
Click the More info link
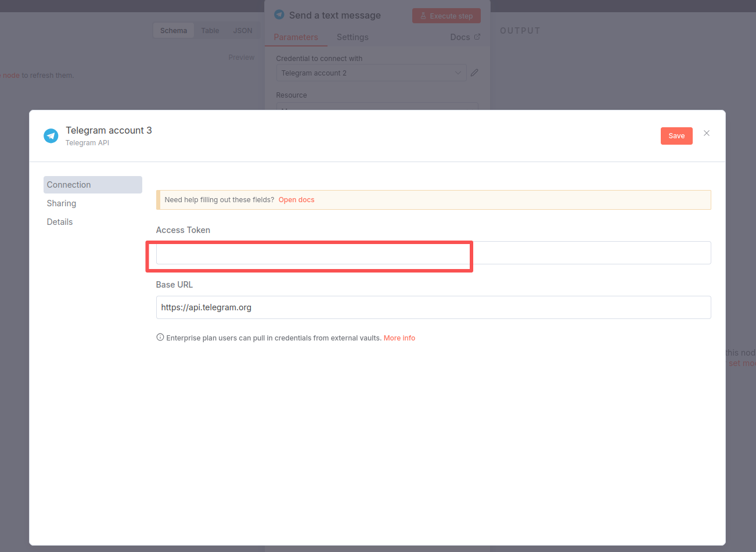(399, 338)
